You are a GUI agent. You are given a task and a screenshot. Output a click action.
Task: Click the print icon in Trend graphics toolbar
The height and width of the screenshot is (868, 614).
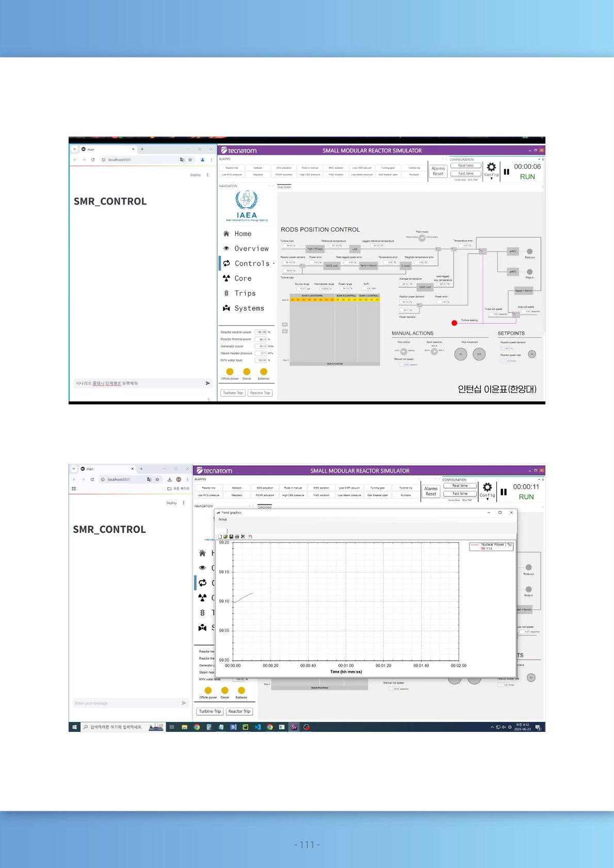[237, 536]
